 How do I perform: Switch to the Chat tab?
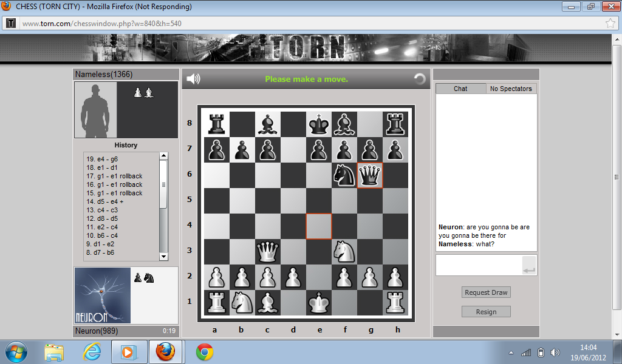[460, 89]
